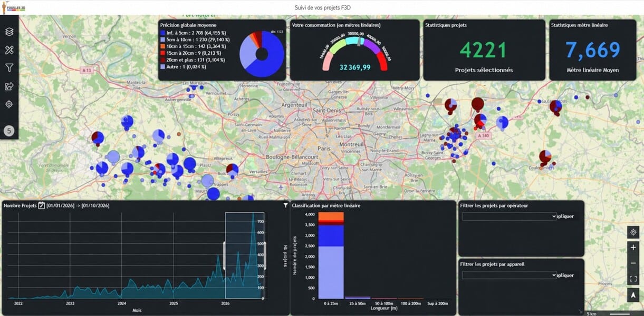Click the left handle of the date range selector
644x316 pixels.
coord(225,255)
